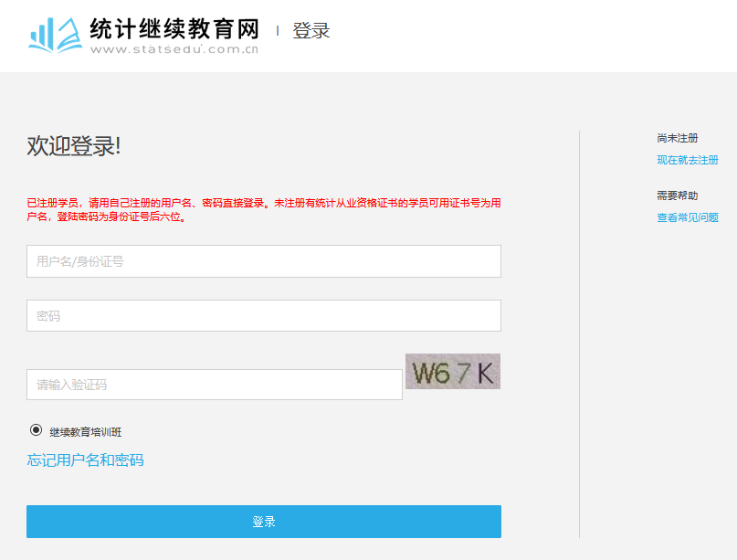
Task: Click the 欢迎登录! heading
Action: coord(74,146)
